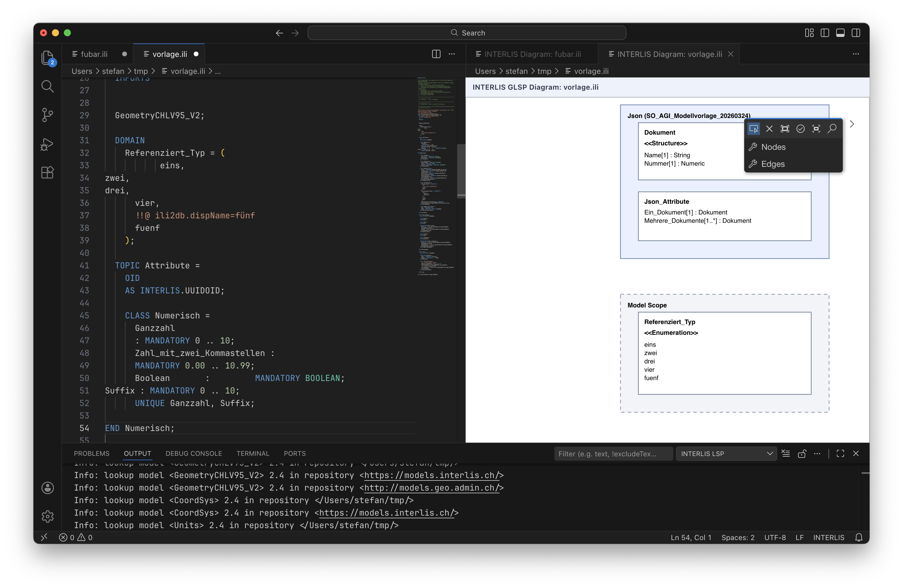Go to line via Ln 54, Col 1
This screenshot has height=588, width=903.
[x=691, y=538]
